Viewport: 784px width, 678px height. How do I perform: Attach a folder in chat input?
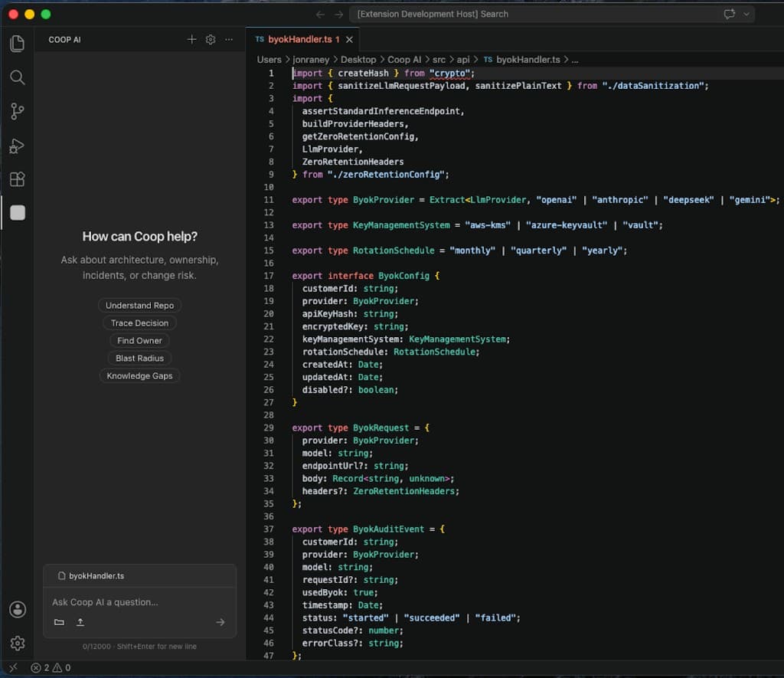[59, 622]
